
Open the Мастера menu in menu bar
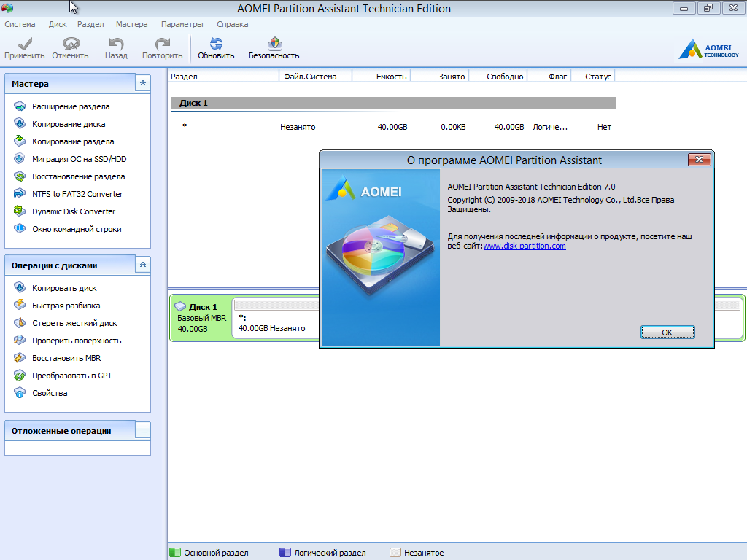[131, 24]
